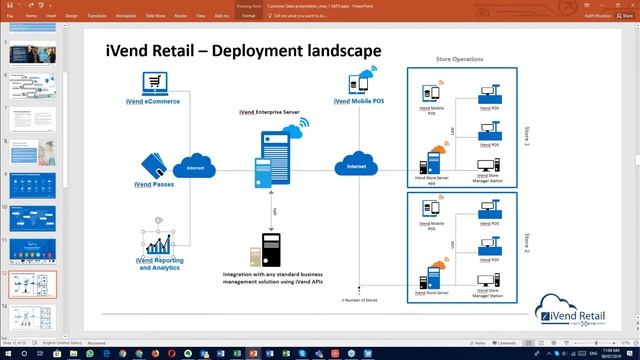Click the rotation handle above the chart icon
This screenshot has width=640, height=360.
tap(159, 220)
